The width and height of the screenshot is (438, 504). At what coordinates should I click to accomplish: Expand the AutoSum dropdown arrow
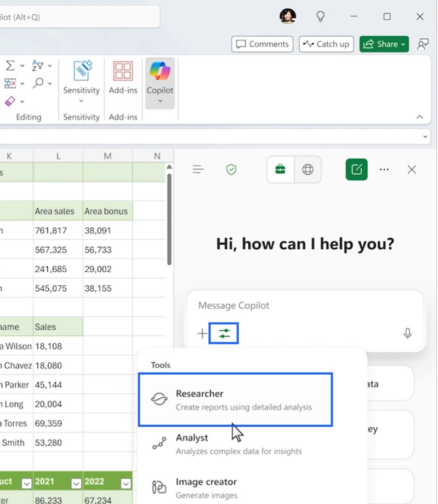(x=22, y=66)
